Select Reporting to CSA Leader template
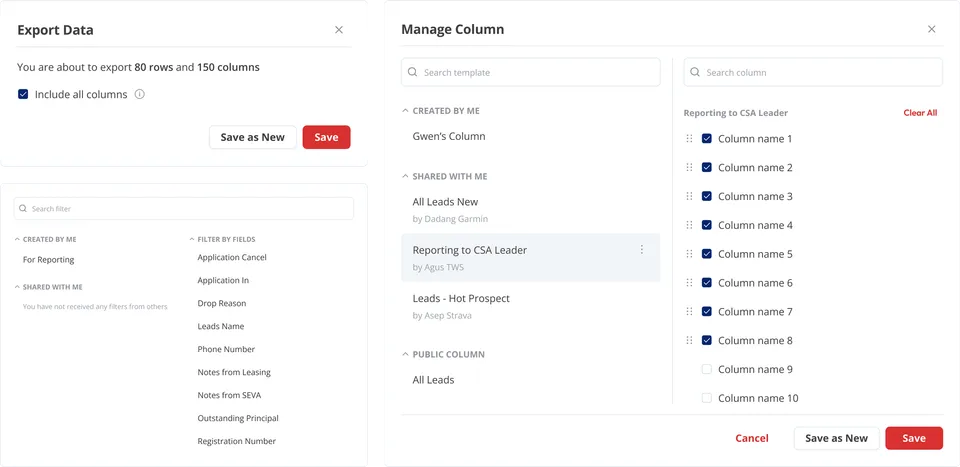Image resolution: width=960 pixels, height=467 pixels. 530,258
